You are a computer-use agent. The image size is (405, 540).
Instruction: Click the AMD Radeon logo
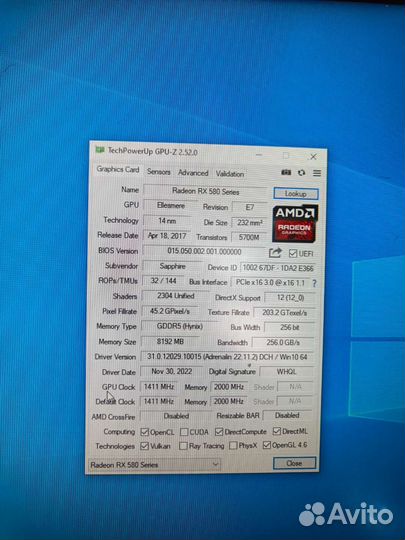coord(295,224)
